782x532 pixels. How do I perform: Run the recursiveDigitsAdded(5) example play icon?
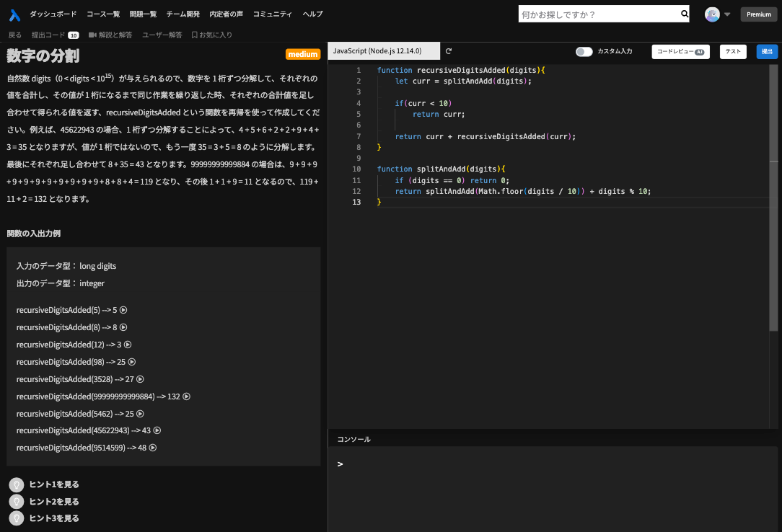click(123, 311)
